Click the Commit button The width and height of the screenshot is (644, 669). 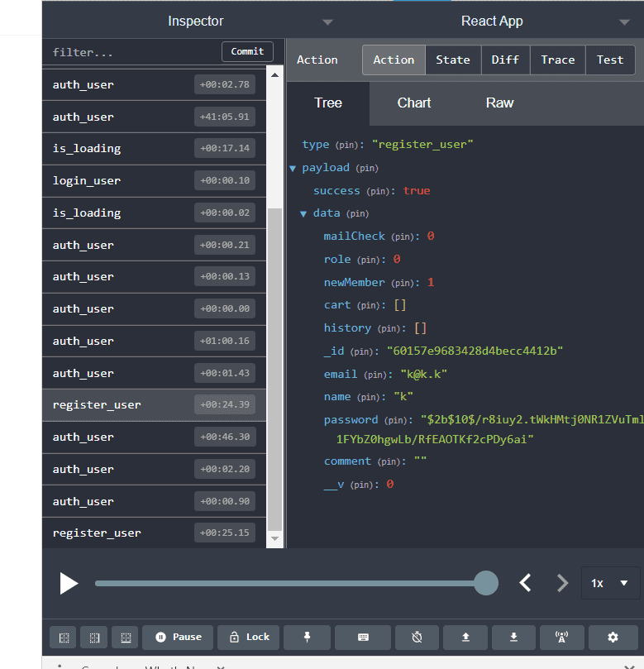[247, 51]
